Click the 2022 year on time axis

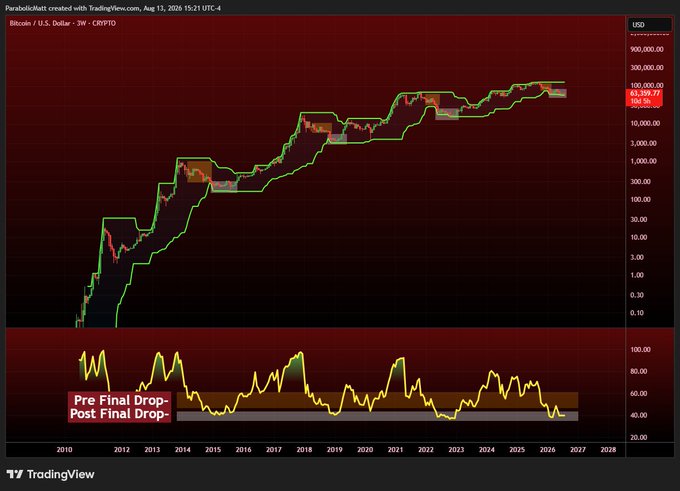pyautogui.click(x=425, y=449)
